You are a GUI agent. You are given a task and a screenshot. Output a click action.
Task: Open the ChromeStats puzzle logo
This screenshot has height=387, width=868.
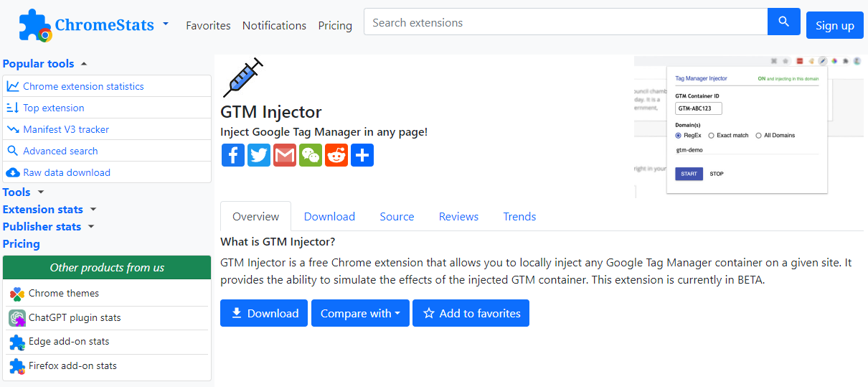point(36,25)
